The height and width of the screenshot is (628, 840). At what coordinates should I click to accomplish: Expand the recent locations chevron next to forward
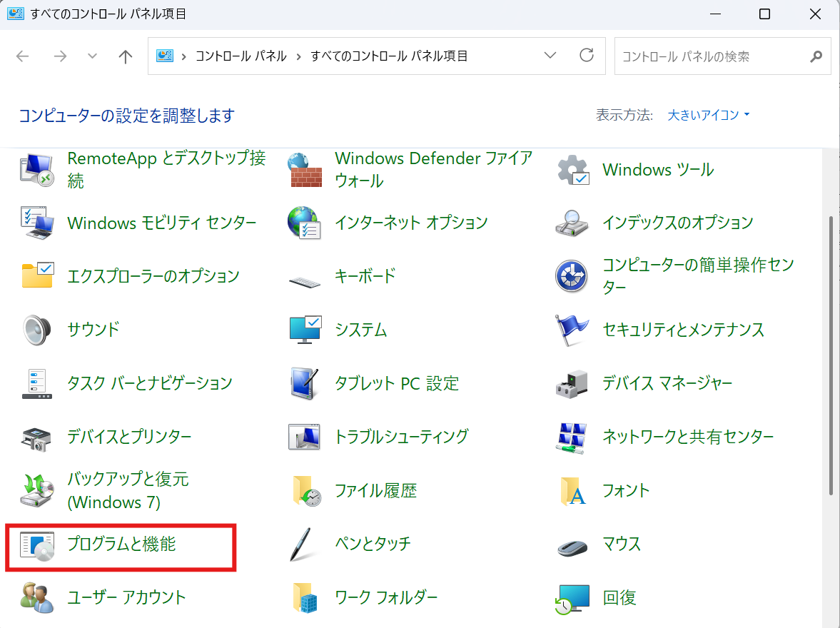91,55
